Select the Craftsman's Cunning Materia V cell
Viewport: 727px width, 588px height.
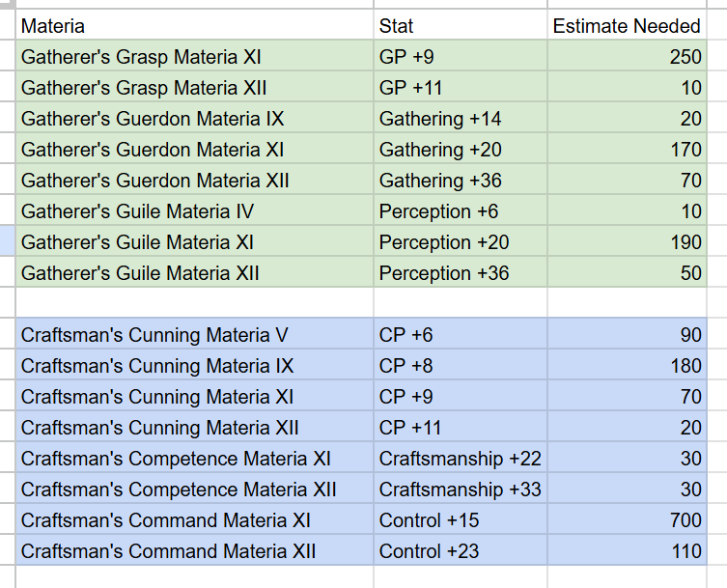[195, 334]
